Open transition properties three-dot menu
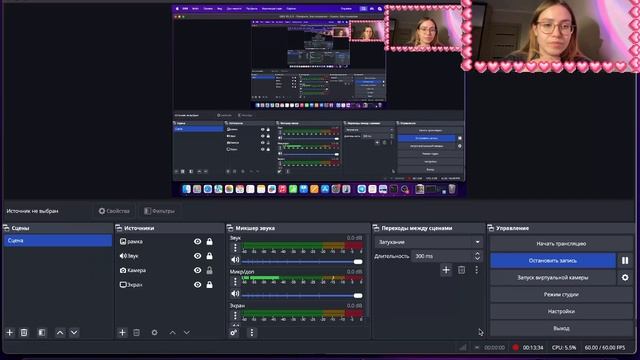This screenshot has width=640, height=360. [x=476, y=270]
